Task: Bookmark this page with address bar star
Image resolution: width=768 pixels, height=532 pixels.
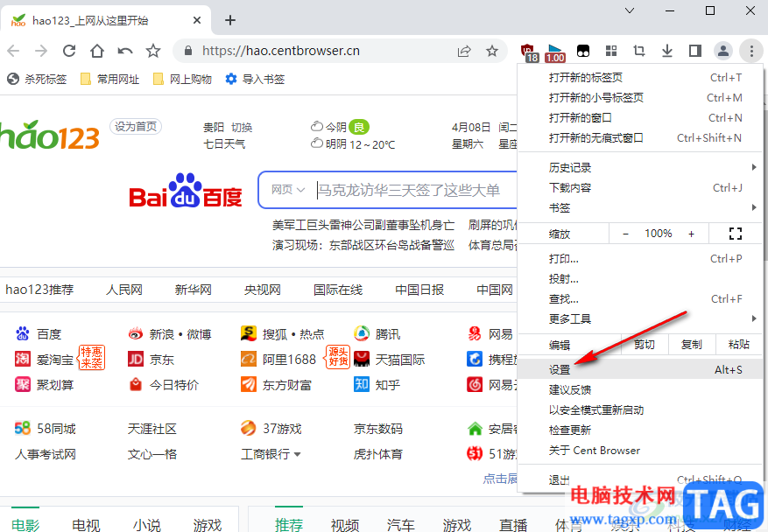Action: click(492, 51)
